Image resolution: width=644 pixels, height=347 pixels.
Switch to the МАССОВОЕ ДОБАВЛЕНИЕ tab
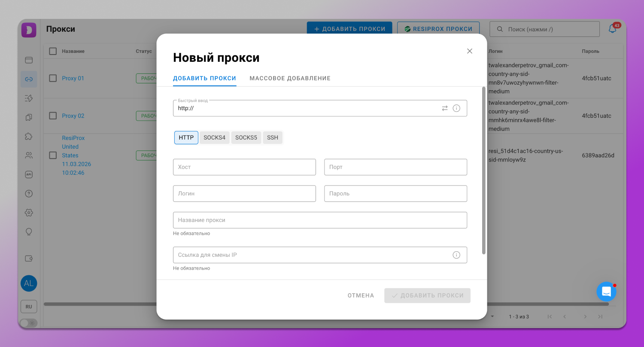point(290,78)
